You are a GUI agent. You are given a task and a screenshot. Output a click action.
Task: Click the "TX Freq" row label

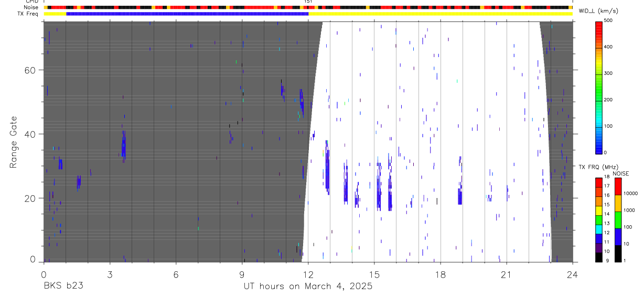click(28, 14)
